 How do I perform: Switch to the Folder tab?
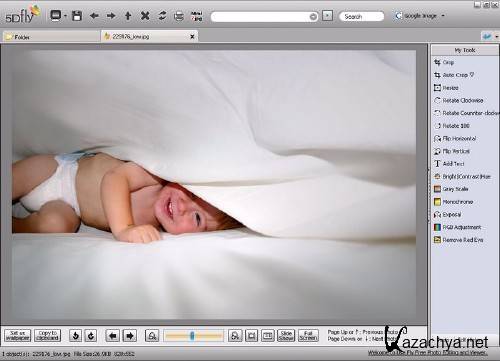(x=50, y=37)
